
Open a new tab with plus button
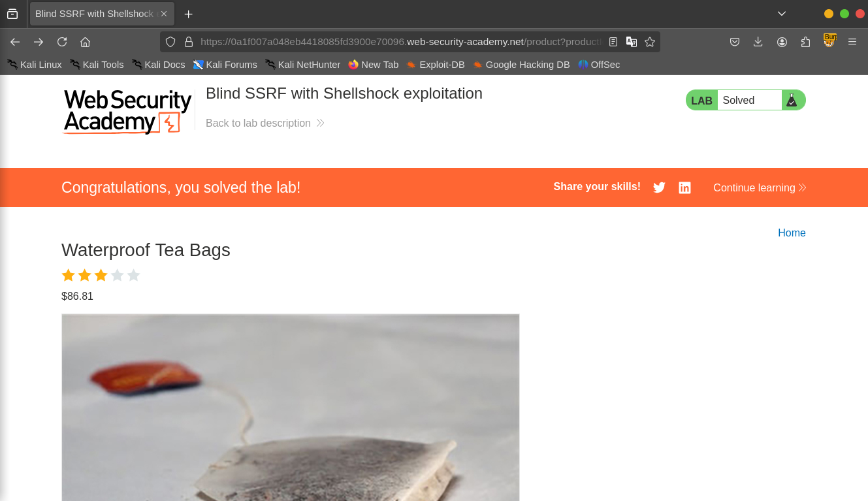[x=189, y=14]
